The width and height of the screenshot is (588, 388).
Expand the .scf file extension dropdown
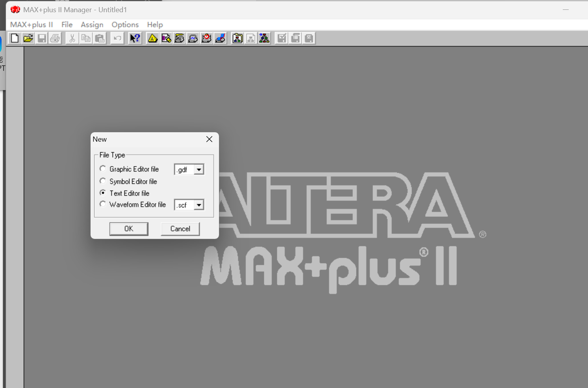pyautogui.click(x=199, y=205)
